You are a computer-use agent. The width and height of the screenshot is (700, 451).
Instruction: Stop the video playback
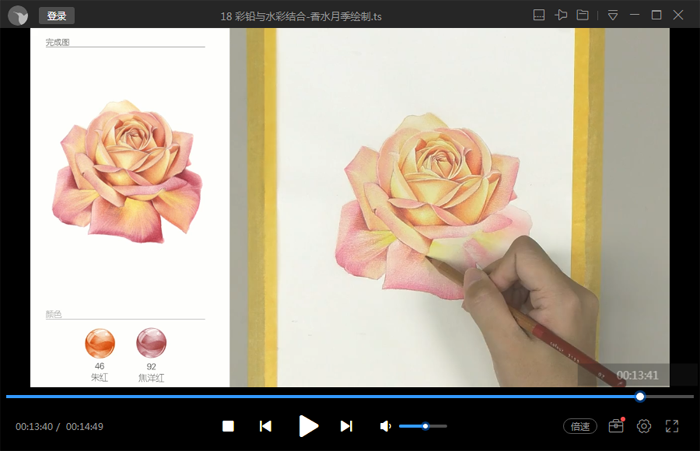pos(228,426)
